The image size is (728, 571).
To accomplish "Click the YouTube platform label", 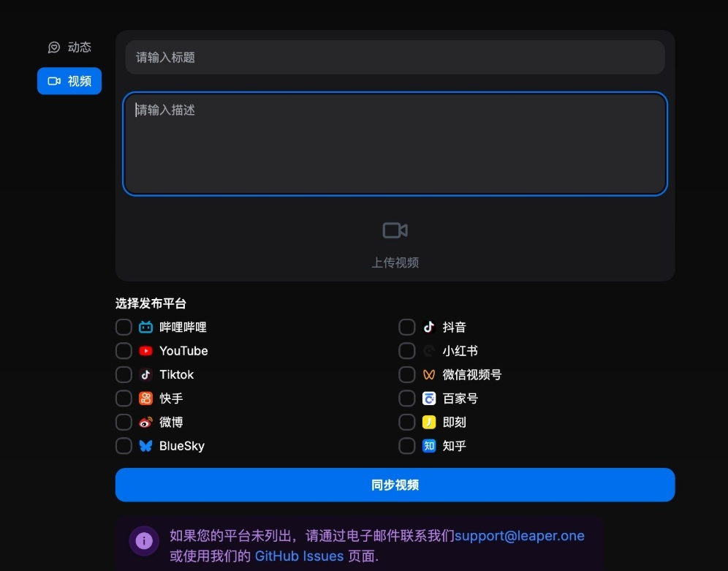I will pyautogui.click(x=183, y=351).
